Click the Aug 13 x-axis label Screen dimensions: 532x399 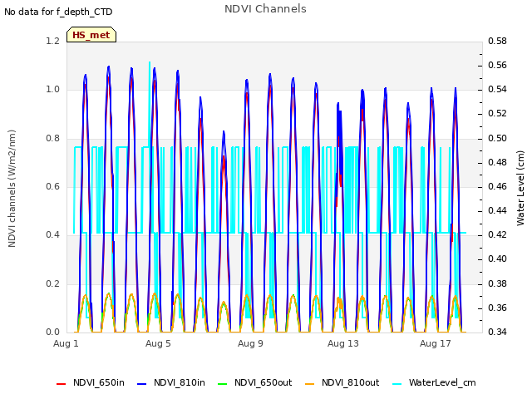(342, 343)
